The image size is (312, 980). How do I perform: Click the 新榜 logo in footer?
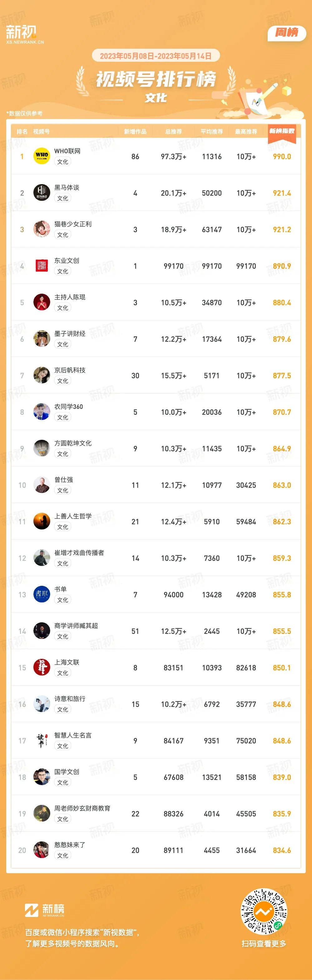(45, 909)
